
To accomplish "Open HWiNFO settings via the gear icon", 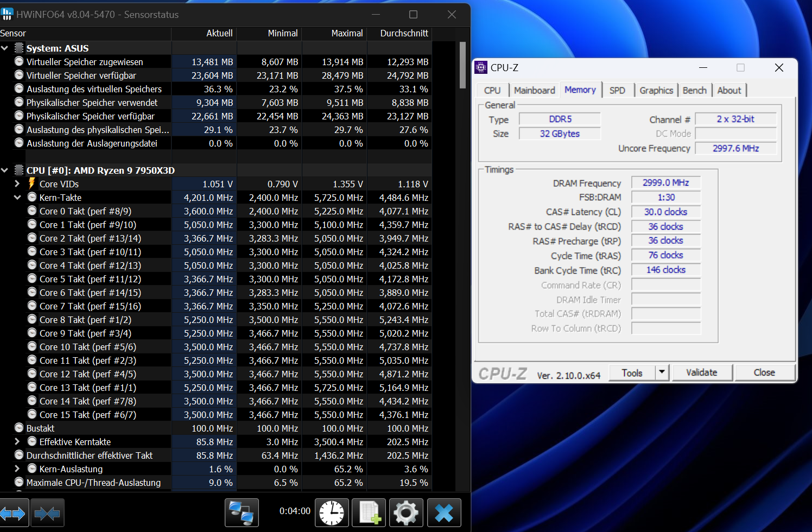I will [x=406, y=512].
